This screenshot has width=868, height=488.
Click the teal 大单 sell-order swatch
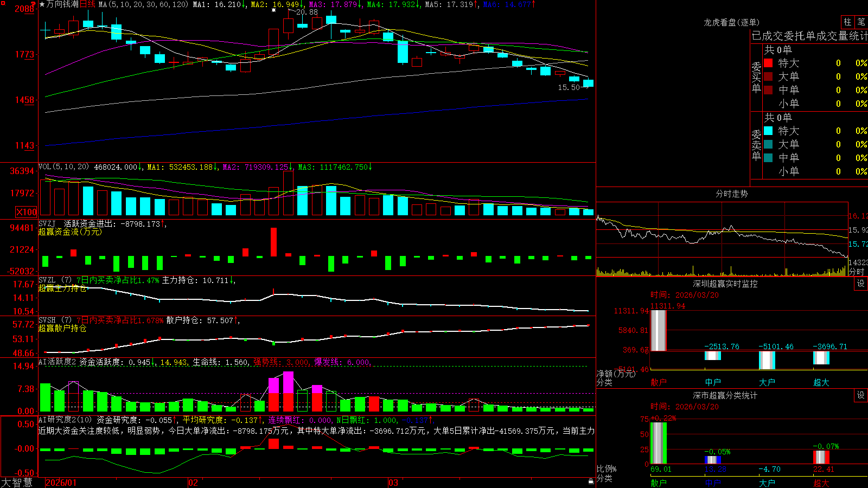(x=768, y=144)
